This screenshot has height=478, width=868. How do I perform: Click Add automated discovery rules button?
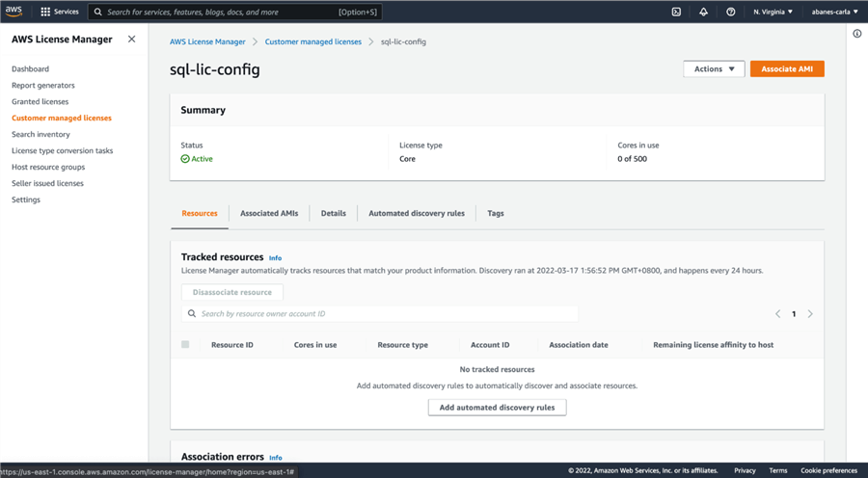tap(497, 408)
